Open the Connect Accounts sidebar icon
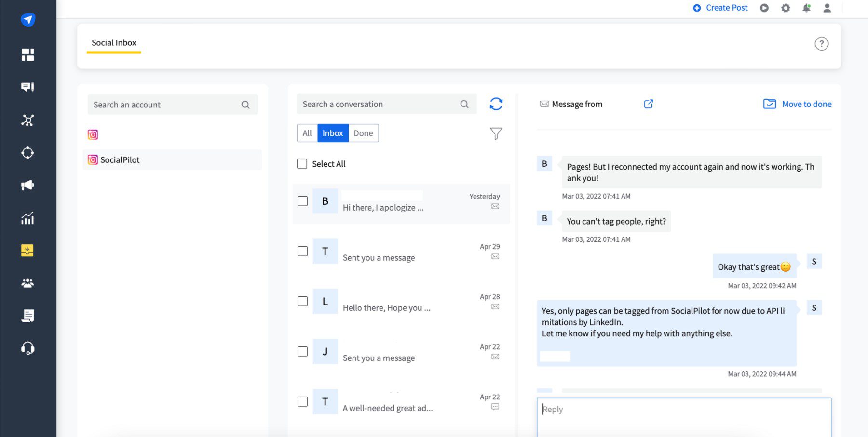Viewport: 868px width, 437px height. coord(27,120)
